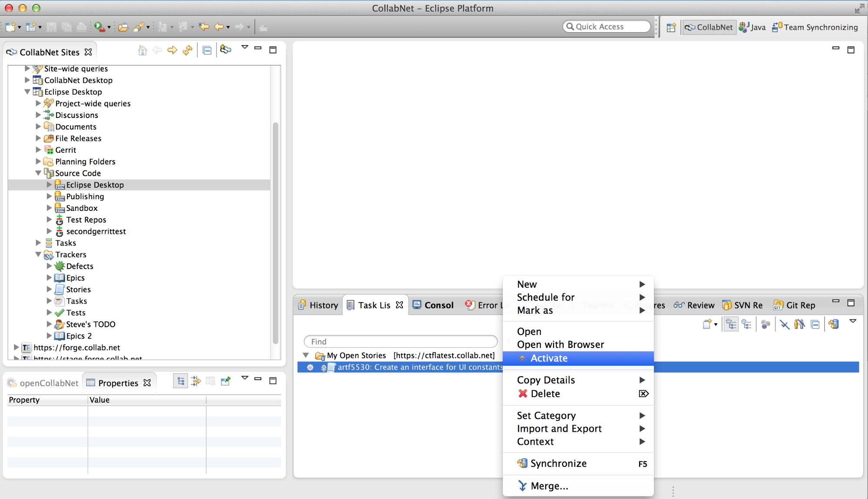
Task: Collapse the Source Code tree node
Action: tap(38, 173)
